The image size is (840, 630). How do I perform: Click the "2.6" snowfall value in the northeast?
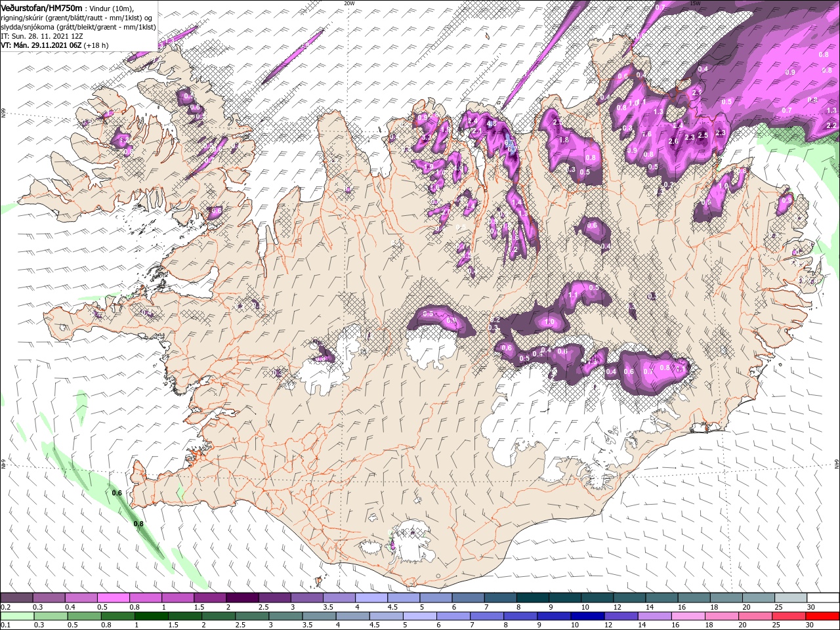[x=673, y=142]
